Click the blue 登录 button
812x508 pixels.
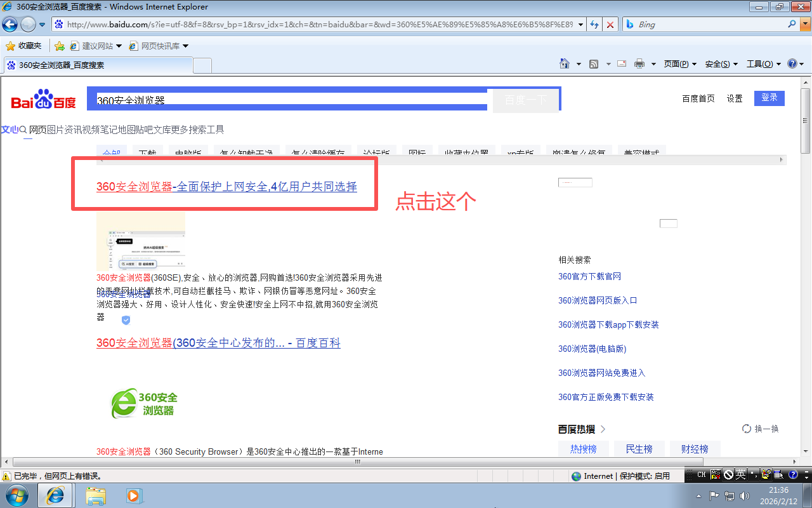point(769,98)
